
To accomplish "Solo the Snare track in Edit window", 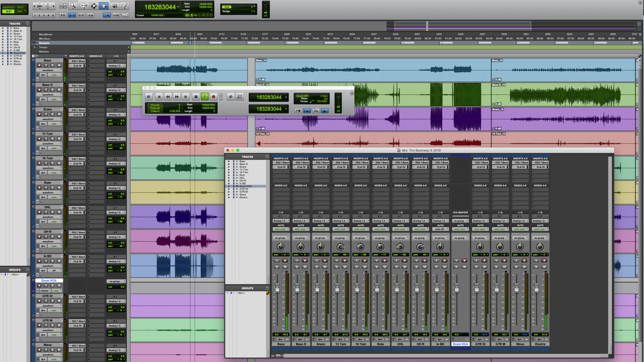I will pyautogui.click(x=53, y=114).
